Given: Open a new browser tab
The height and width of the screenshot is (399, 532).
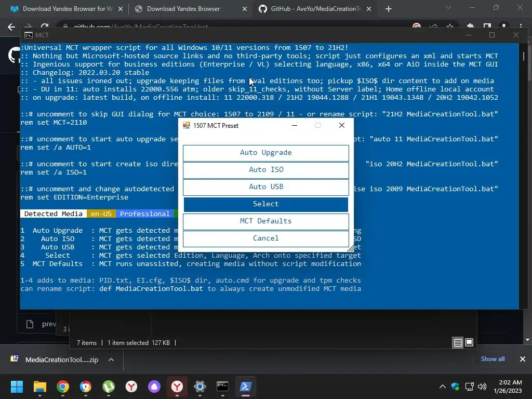Looking at the screenshot, I should (x=389, y=9).
